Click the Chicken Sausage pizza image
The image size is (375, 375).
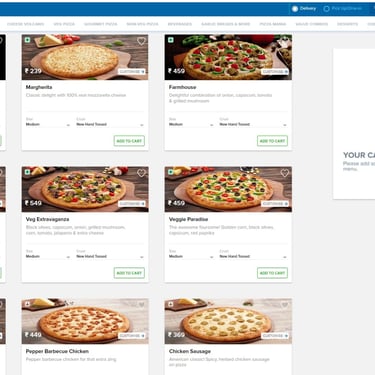point(228,321)
